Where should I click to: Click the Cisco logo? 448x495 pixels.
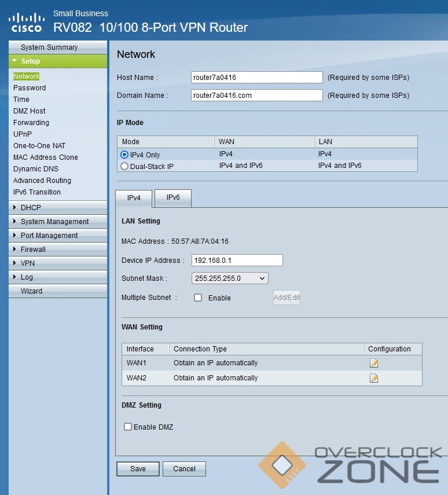pos(27,23)
